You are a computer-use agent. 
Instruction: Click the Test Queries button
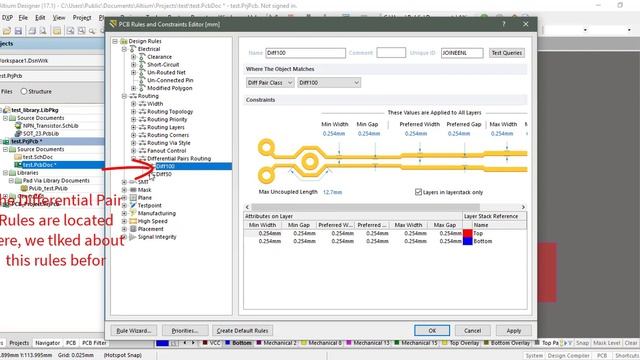click(x=507, y=53)
